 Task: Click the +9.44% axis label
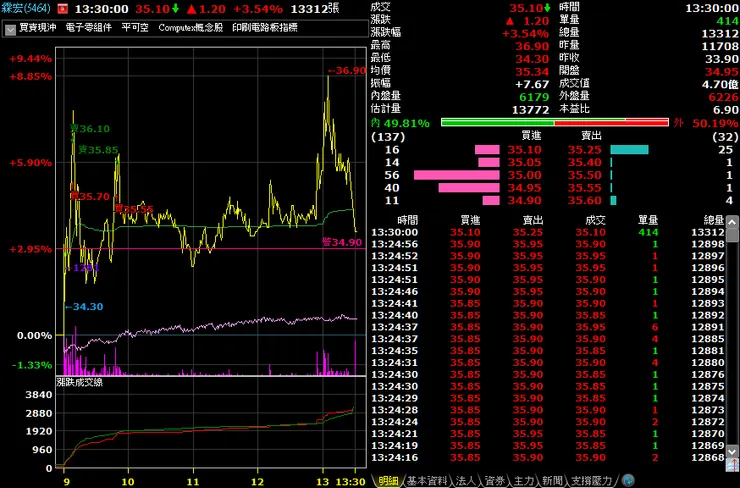31,59
